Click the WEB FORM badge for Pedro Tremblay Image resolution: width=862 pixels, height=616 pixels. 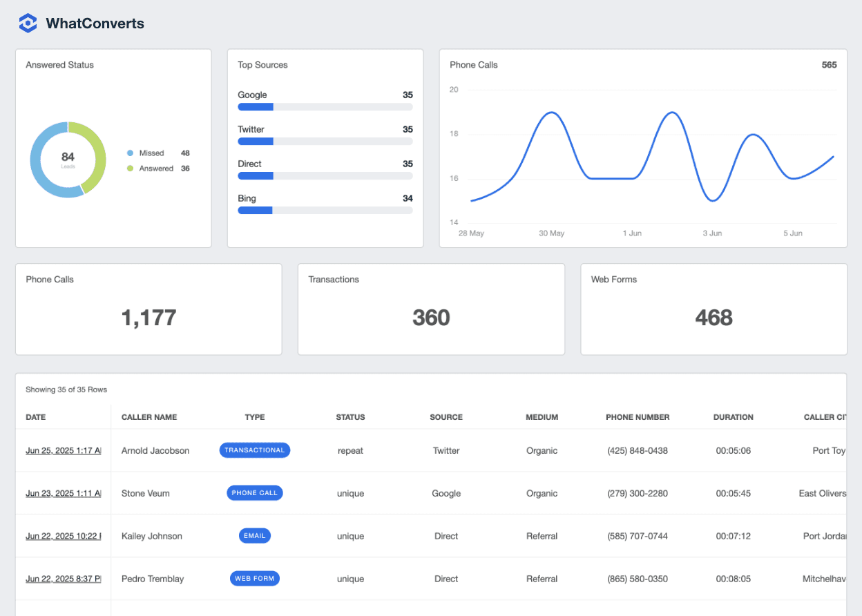point(255,578)
